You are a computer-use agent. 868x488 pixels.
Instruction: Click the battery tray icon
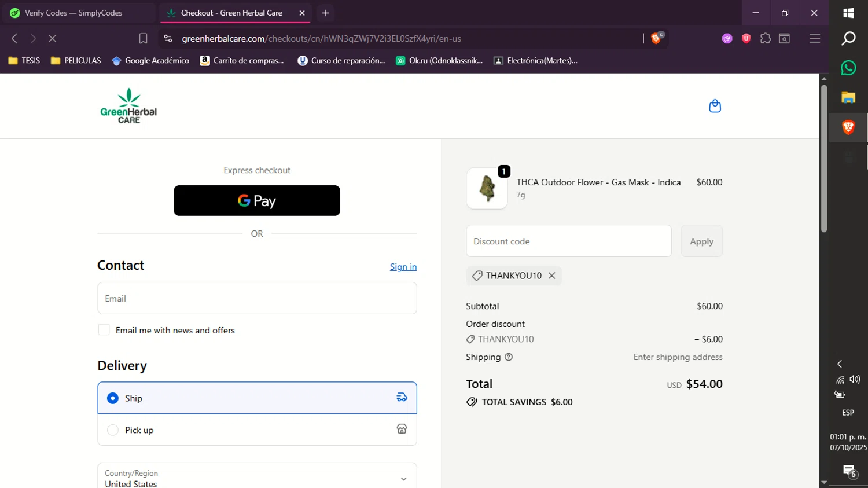pyautogui.click(x=840, y=394)
